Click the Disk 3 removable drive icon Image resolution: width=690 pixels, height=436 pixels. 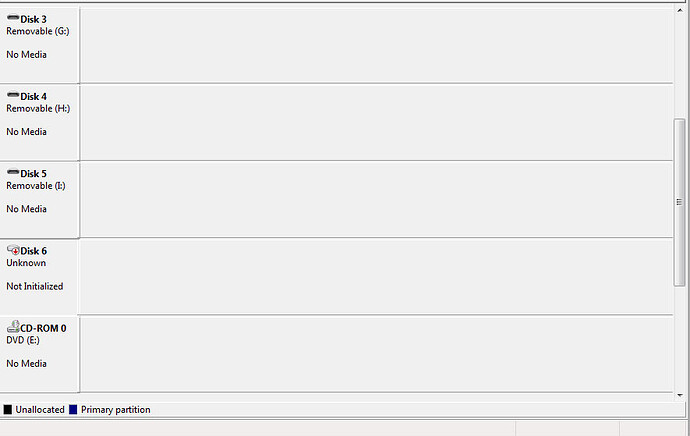click(x=13, y=18)
